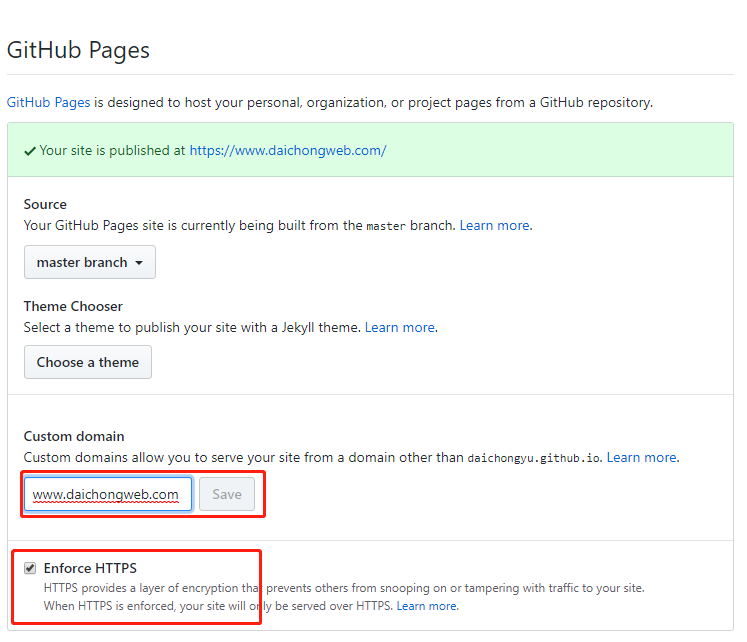The image size is (747, 642).
Task: Click the Enforce HTTPS label text
Action: 90,568
